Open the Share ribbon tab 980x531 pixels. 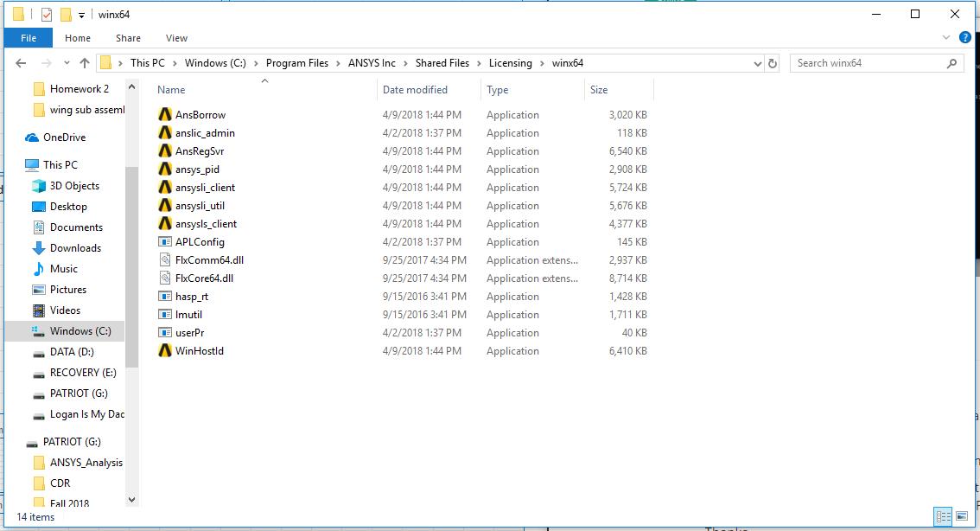(x=128, y=38)
